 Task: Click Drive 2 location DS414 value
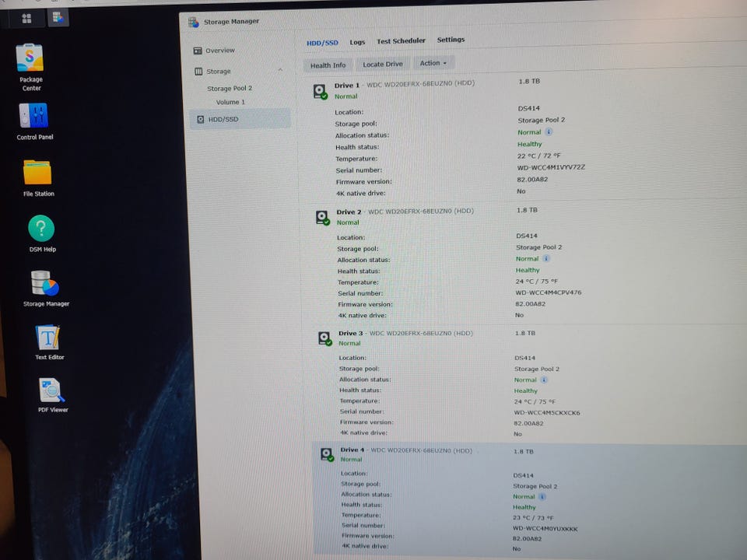click(x=527, y=236)
